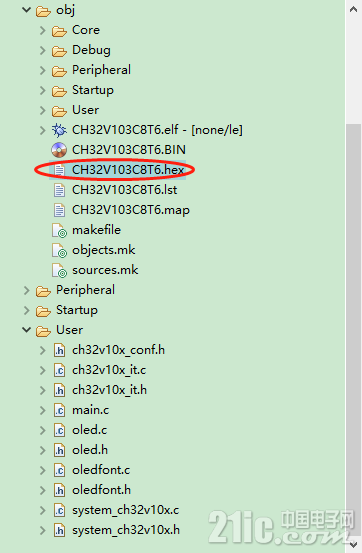Select the CH32V103C8T6.lst file
The width and height of the screenshot is (362, 553).
point(125,190)
